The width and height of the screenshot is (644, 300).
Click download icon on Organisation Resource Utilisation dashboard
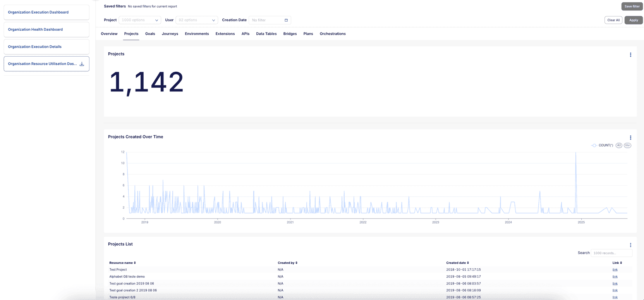tap(82, 64)
